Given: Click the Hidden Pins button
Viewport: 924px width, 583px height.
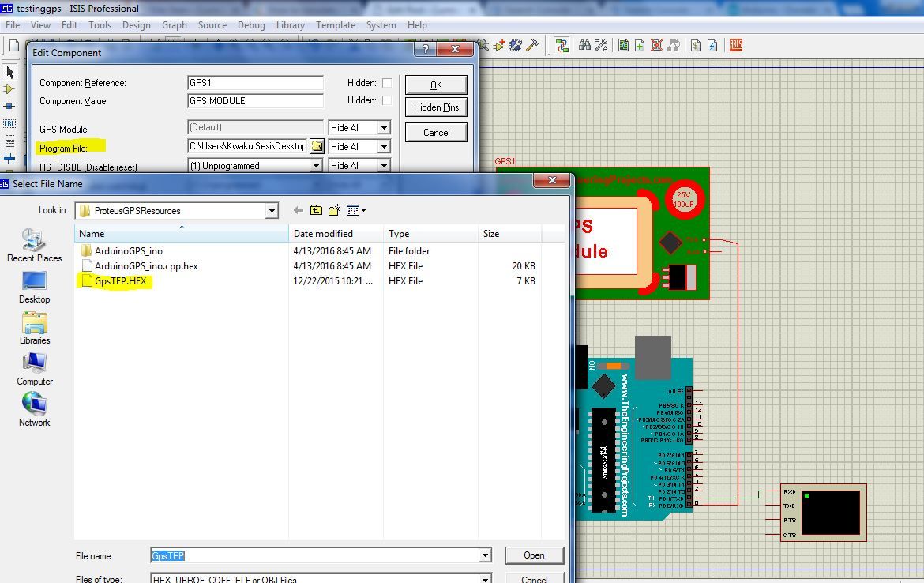Looking at the screenshot, I should point(435,107).
